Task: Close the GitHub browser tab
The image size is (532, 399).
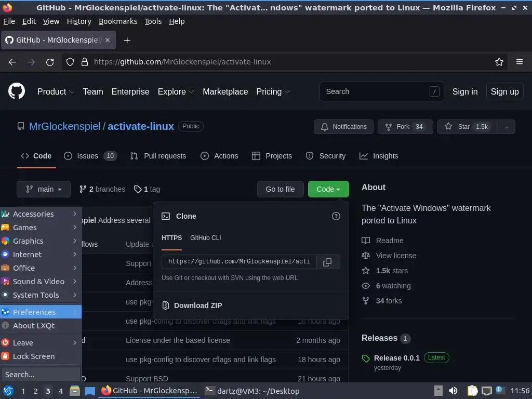Action: pyautogui.click(x=108, y=40)
